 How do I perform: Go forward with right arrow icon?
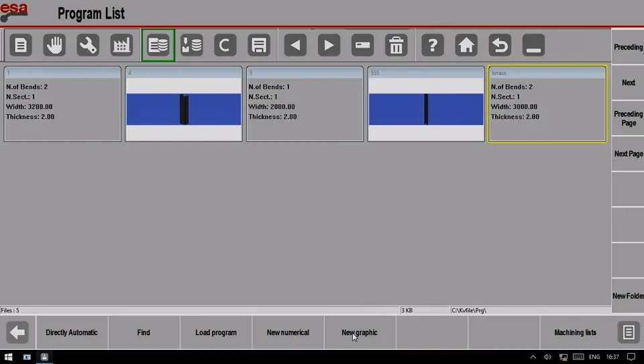[x=329, y=45]
